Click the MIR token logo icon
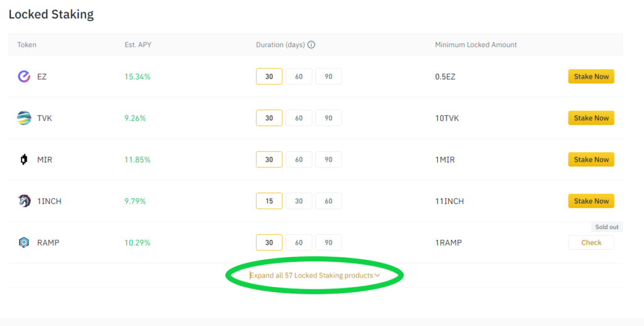The image size is (644, 326). (x=24, y=159)
